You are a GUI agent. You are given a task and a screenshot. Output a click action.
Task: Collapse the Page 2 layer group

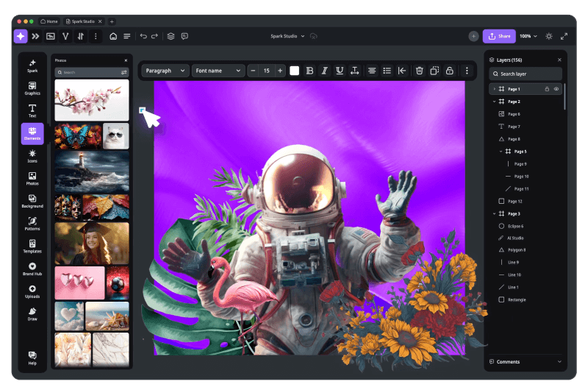494,102
